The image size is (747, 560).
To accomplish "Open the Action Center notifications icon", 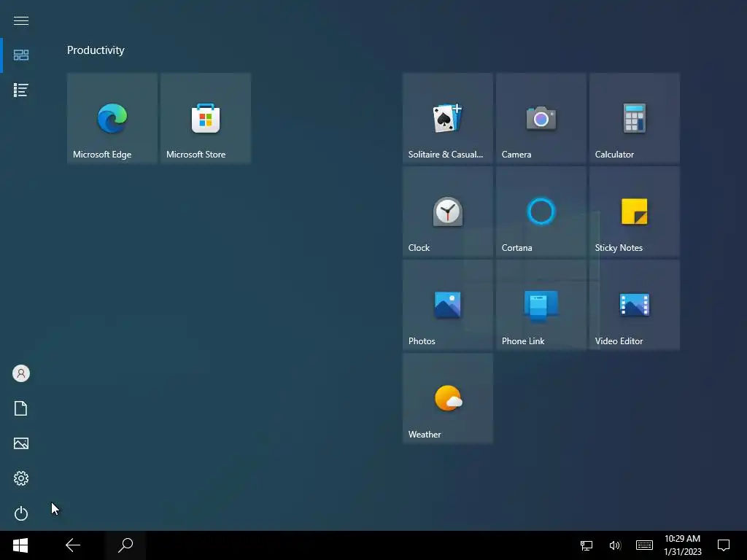I will [x=724, y=545].
